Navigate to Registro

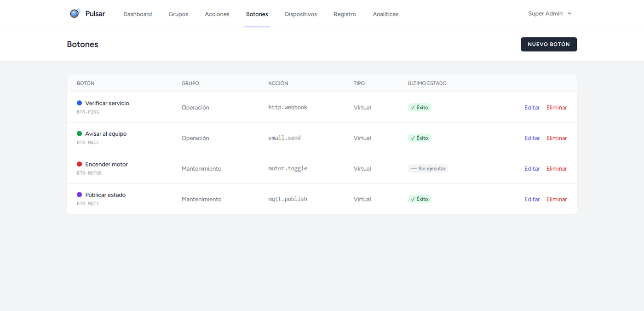coord(345,14)
